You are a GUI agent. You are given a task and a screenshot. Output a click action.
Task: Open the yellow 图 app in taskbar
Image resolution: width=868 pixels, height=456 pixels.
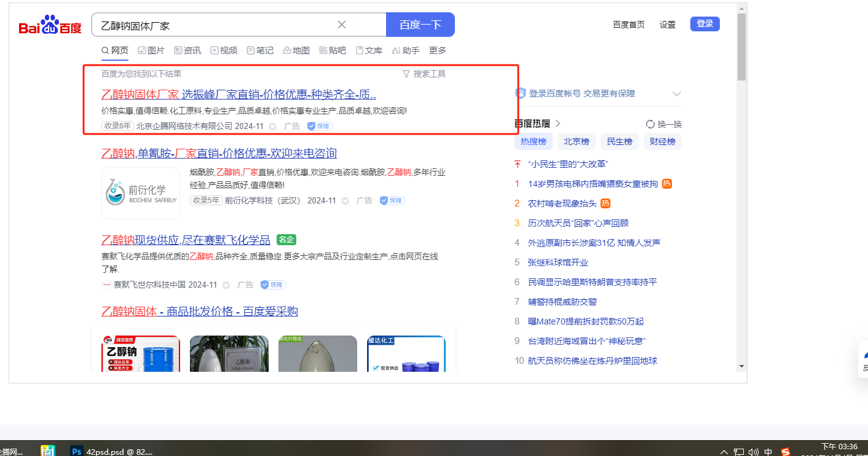coord(49,451)
